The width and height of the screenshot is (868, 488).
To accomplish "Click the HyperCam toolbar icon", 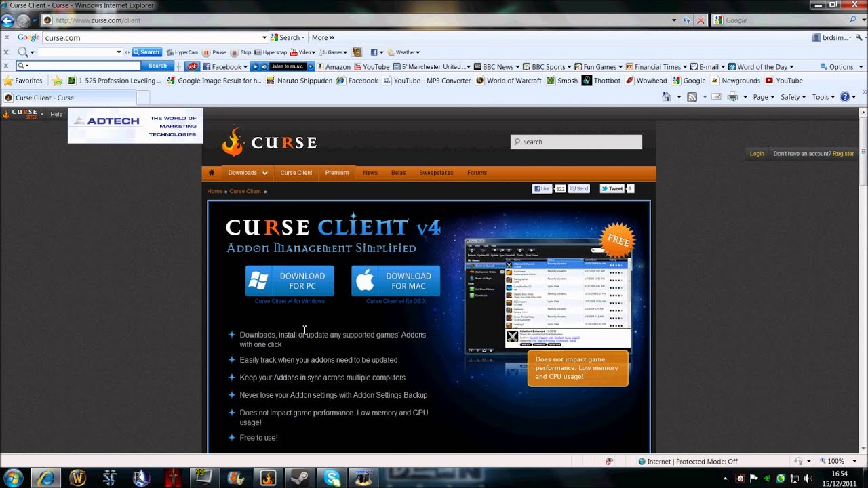I will click(x=182, y=52).
